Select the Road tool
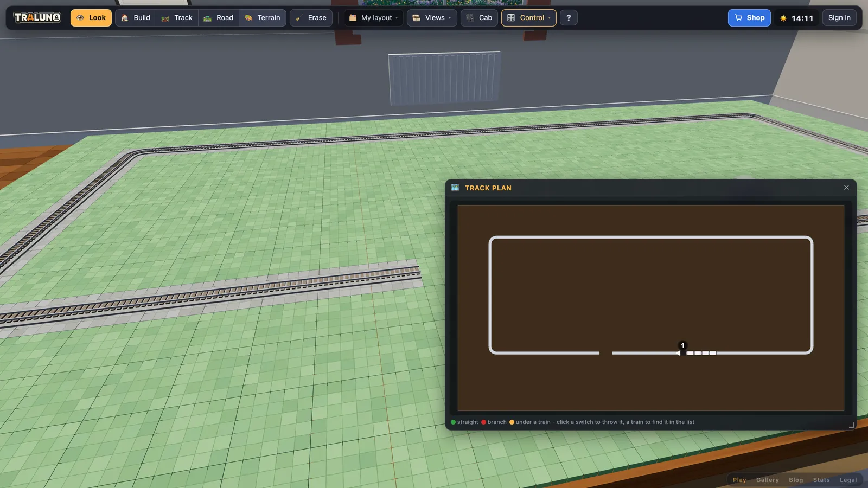The height and width of the screenshot is (488, 868). (x=219, y=18)
